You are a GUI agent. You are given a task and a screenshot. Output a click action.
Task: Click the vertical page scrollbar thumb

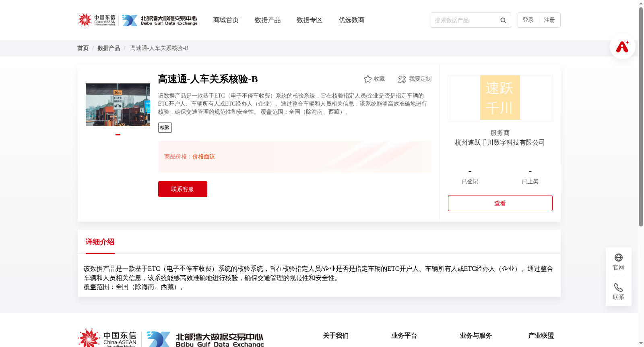[x=641, y=117]
